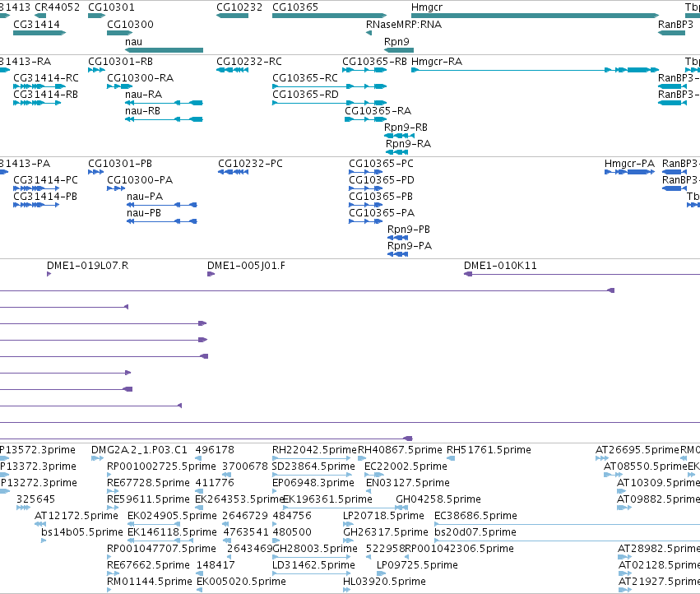The width and height of the screenshot is (700, 594).
Task: Click the CG10300 gene label
Action: pos(130,25)
